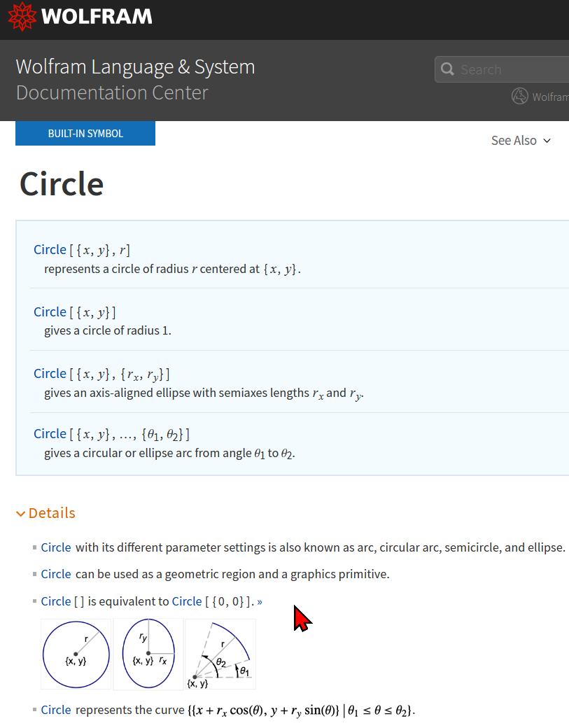Viewport: 569px width, 728px height.
Task: Click the Circle[{0, 0}] inline link
Action: (x=188, y=602)
